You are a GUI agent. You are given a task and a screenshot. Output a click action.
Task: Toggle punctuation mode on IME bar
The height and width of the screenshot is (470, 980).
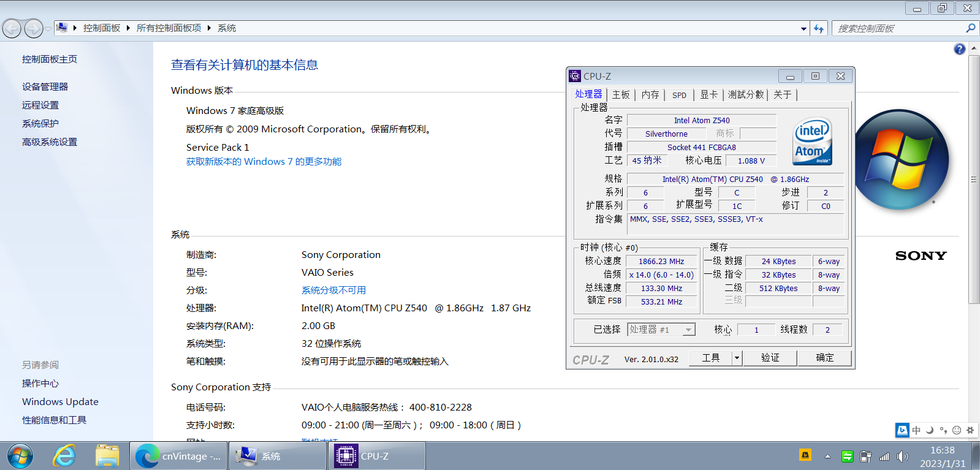[x=943, y=430]
